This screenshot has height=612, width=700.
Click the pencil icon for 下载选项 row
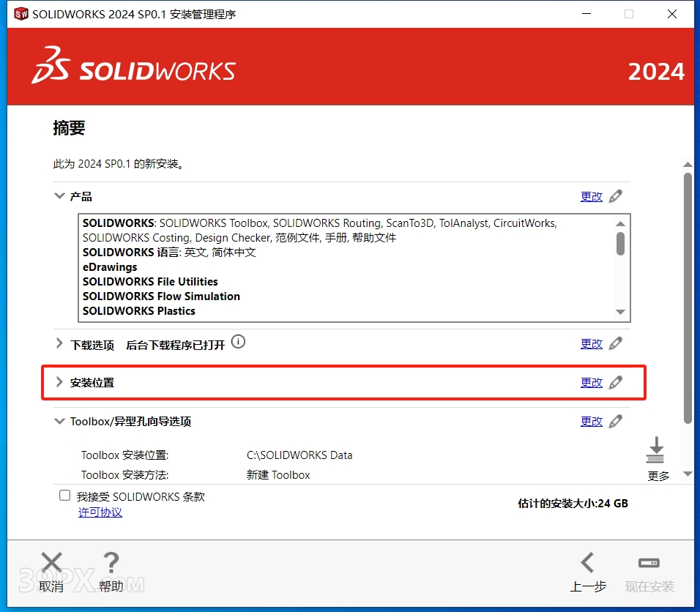616,343
